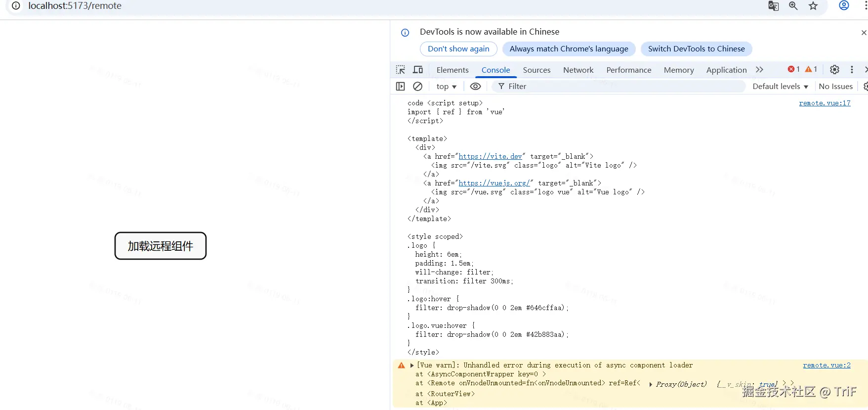Click the Filter input field in console
The width and height of the screenshot is (868, 410).
[619, 86]
